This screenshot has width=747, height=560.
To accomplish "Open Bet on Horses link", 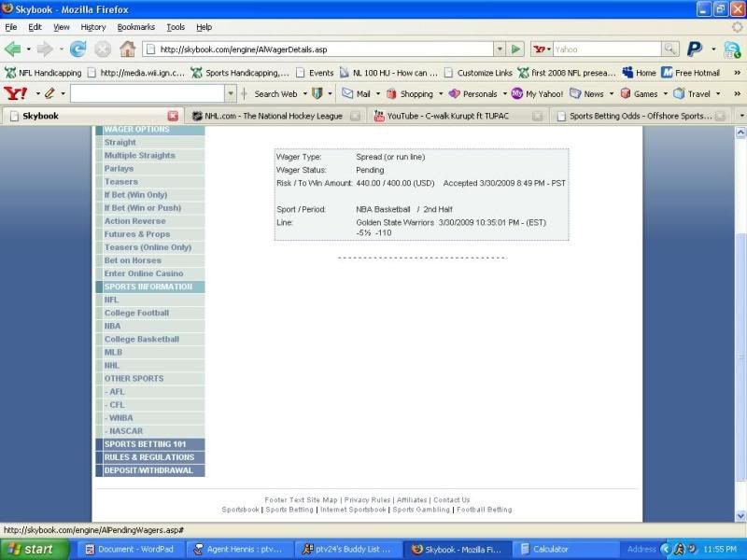I will [133, 260].
